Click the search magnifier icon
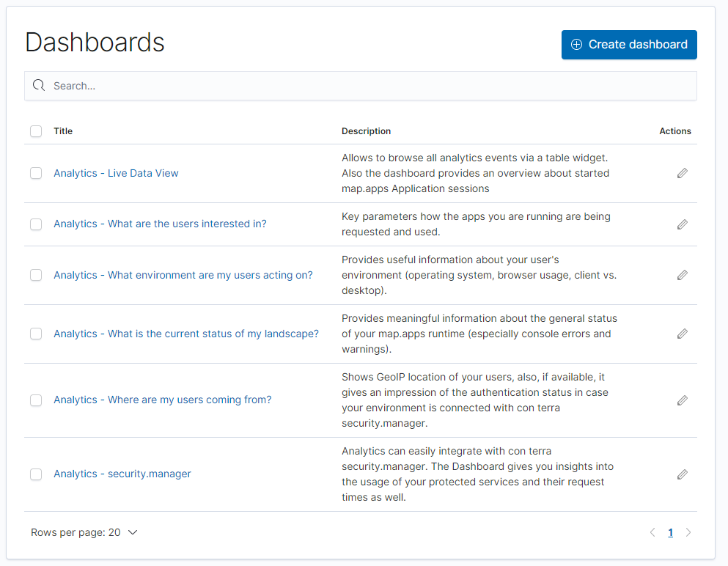Image resolution: width=728 pixels, height=566 pixels. (38, 85)
